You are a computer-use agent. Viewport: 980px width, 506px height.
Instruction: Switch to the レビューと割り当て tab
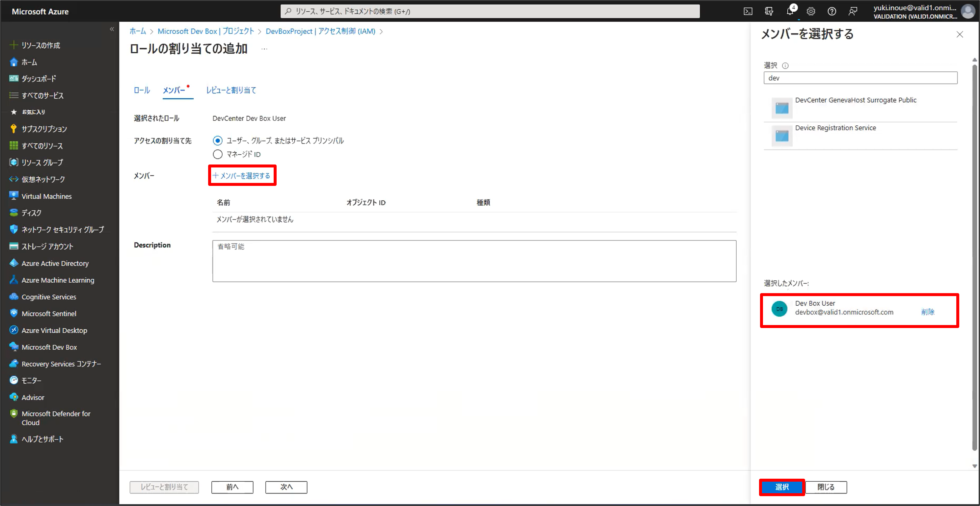click(x=231, y=90)
